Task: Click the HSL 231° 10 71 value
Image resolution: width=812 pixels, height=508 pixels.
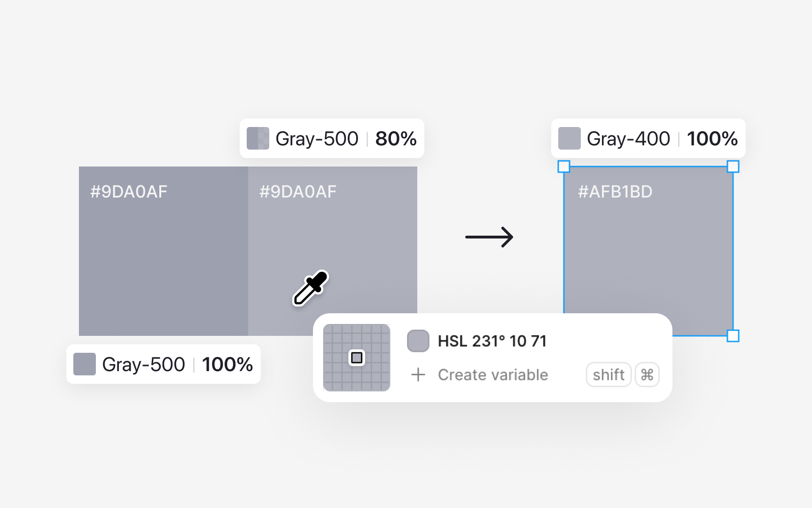Action: coord(492,341)
